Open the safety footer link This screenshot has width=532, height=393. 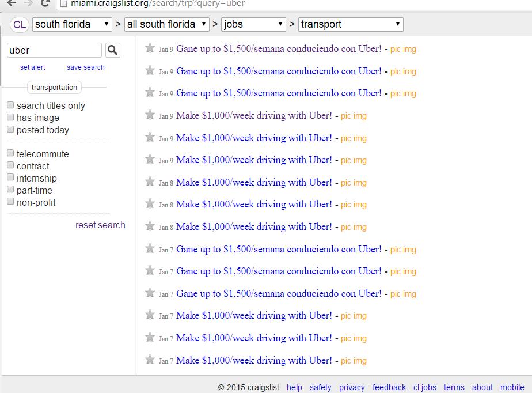[320, 387]
